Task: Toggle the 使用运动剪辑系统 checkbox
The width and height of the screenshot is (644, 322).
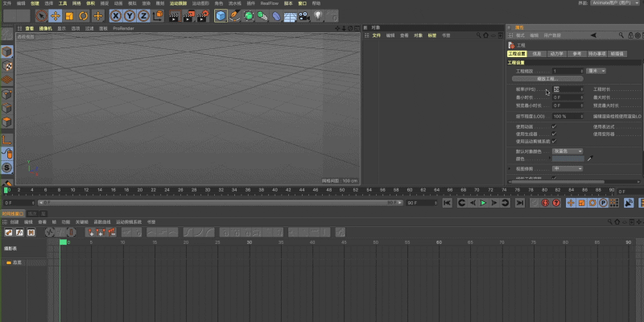Action: 554,142
